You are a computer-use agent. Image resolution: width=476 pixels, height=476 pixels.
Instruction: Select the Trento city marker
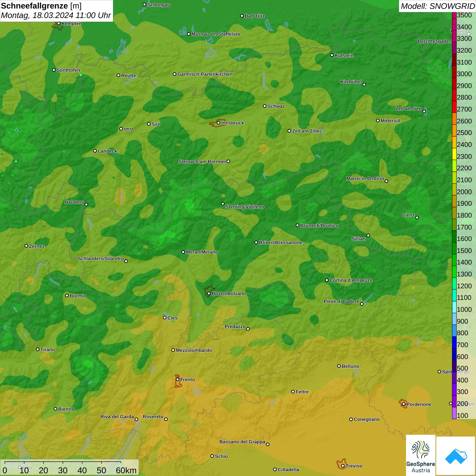tap(177, 379)
